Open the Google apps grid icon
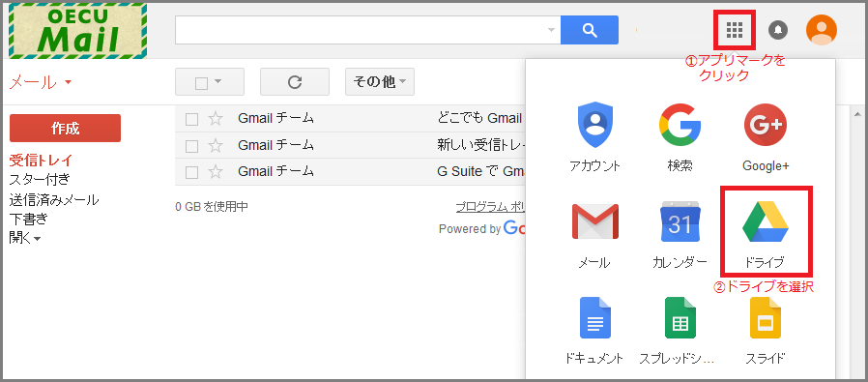The width and height of the screenshot is (868, 382). click(x=735, y=29)
